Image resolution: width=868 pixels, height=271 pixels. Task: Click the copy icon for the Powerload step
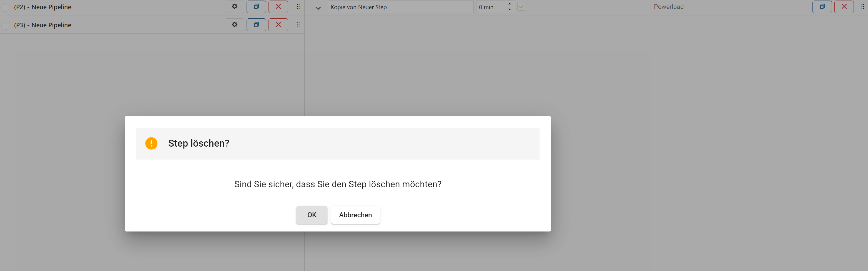822,6
